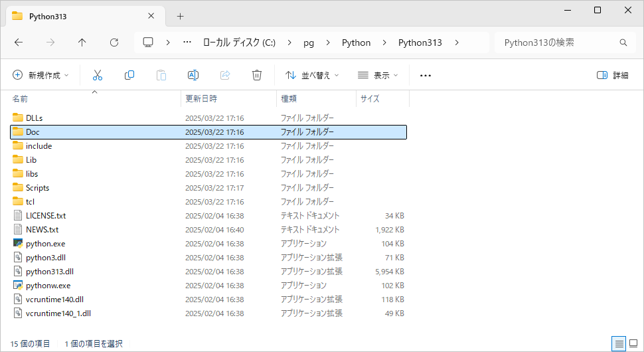644x352 pixels.
Task: Select the python.exe application icon
Action: pyautogui.click(x=18, y=243)
